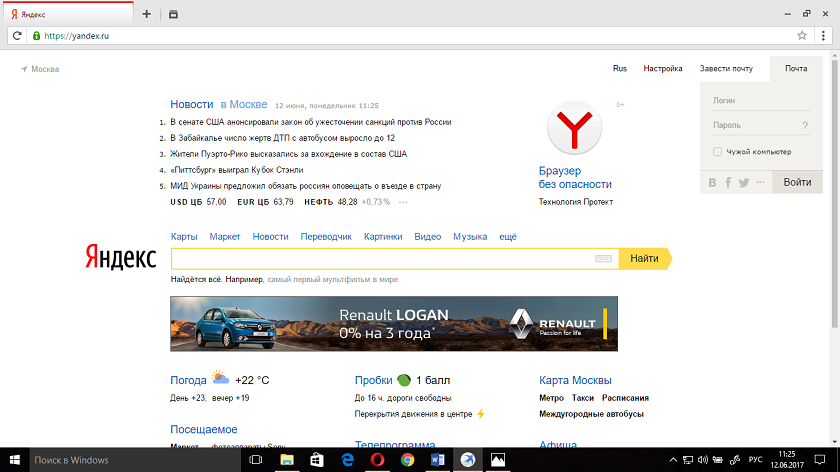The width and height of the screenshot is (840, 472).
Task: Click the Yandex Browser Y logo
Action: (574, 128)
